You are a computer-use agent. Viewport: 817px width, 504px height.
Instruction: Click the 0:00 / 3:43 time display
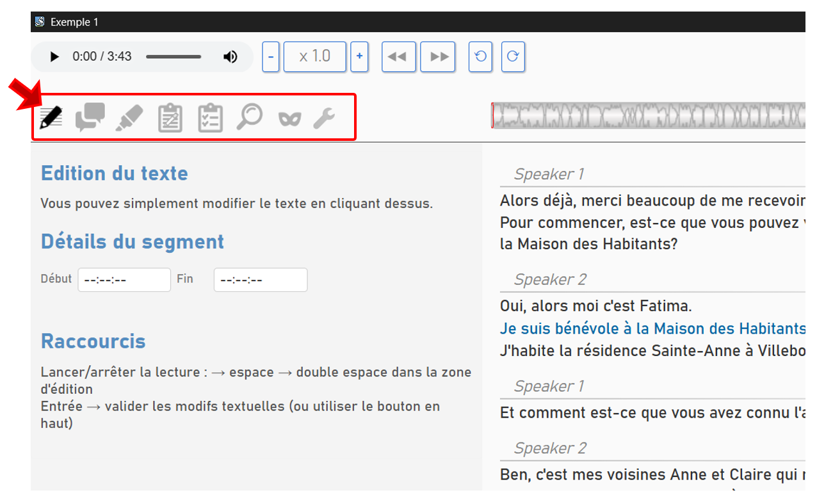tap(102, 57)
